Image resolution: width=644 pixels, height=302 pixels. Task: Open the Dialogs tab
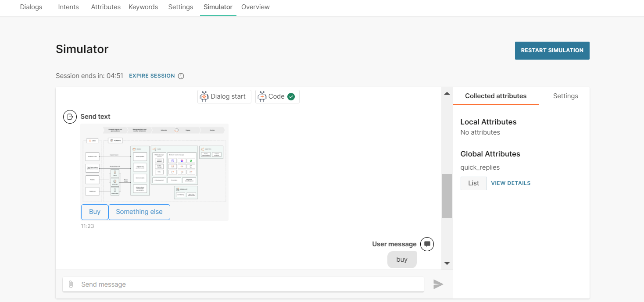[31, 7]
